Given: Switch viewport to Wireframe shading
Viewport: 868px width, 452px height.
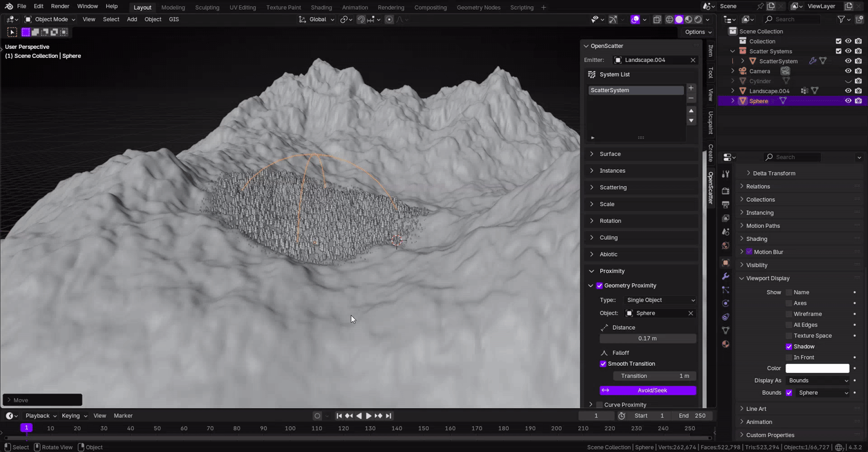Looking at the screenshot, I should (669, 19).
